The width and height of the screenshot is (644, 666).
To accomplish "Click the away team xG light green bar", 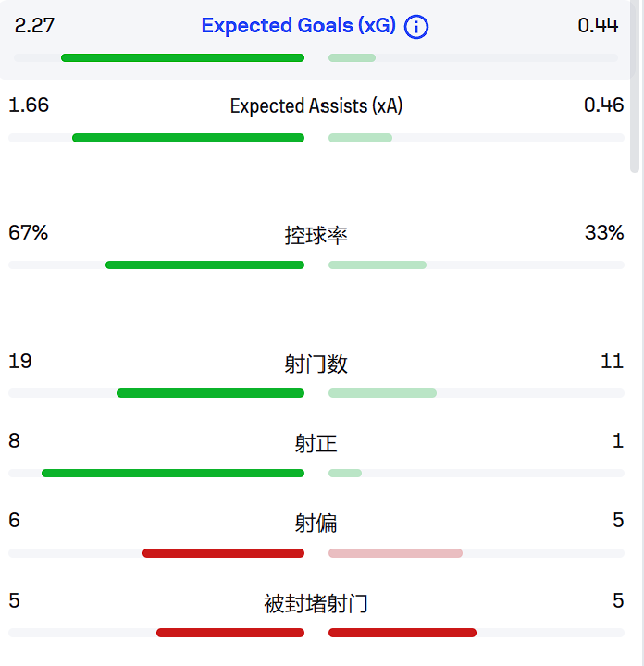I will pyautogui.click(x=353, y=57).
